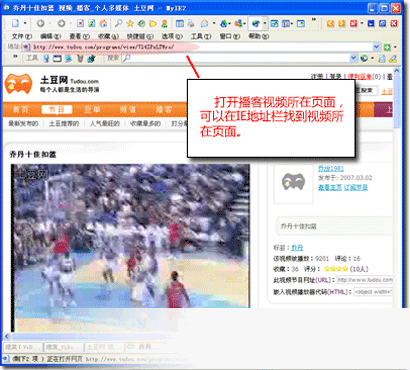This screenshot has width=410, height=370.
Task: Click the 订阅节目 link
Action: (x=356, y=187)
